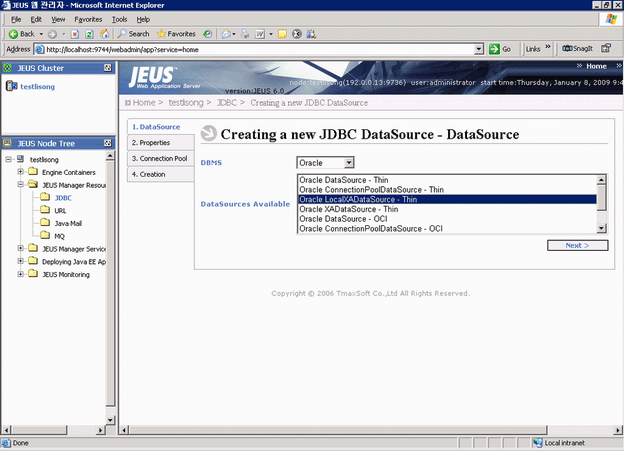Screen dimensions: 624x451
Task: Select the 4. Creation step tab
Action: pos(160,174)
